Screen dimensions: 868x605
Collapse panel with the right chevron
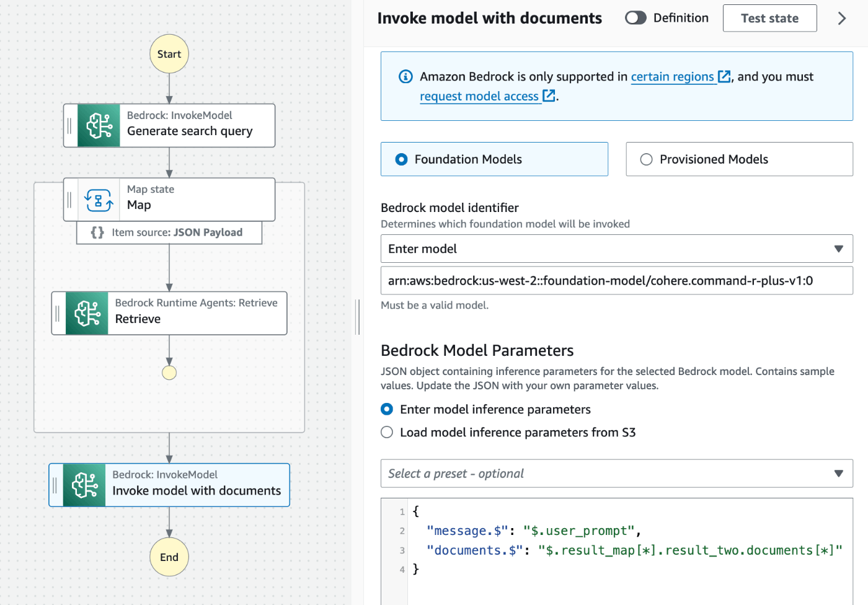pyautogui.click(x=842, y=18)
